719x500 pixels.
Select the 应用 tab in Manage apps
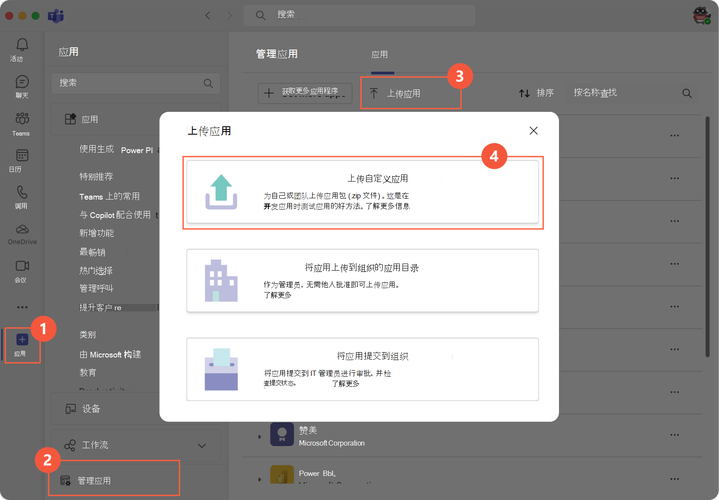coord(379,55)
